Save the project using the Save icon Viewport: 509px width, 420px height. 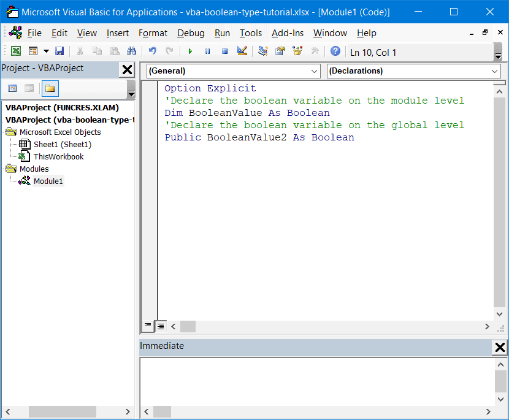[x=59, y=52]
